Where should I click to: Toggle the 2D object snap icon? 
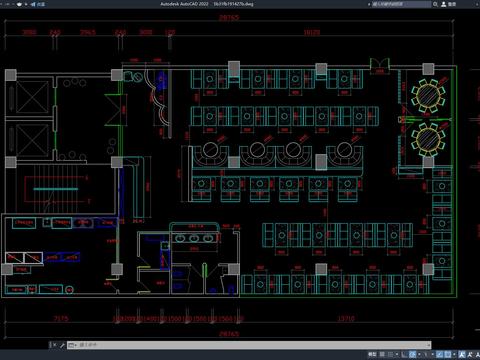point(448,354)
